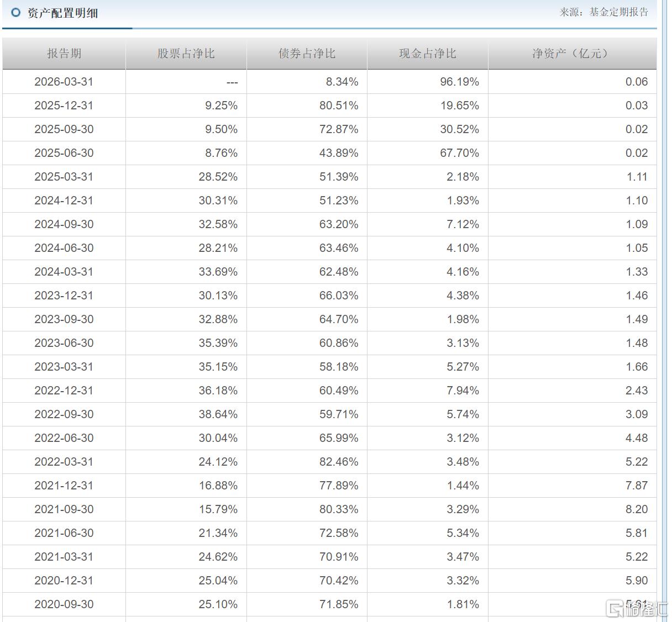Click the 现金占净比 column header
672x622 pixels.
click(x=428, y=54)
